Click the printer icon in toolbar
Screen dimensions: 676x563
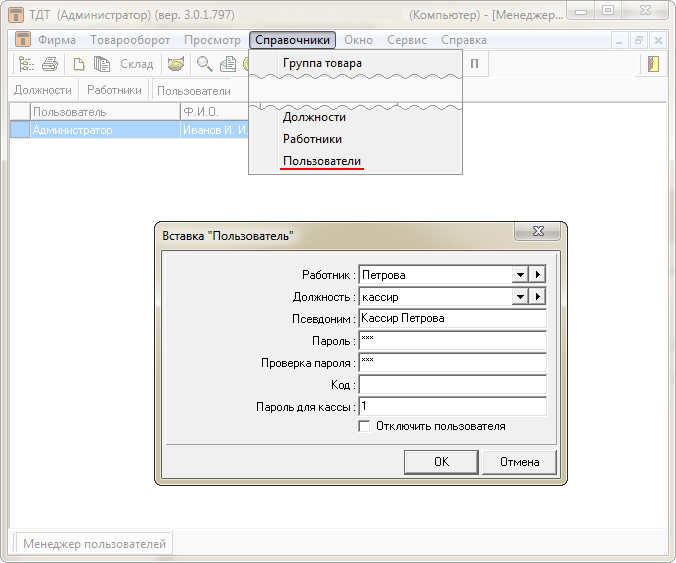coord(50,64)
